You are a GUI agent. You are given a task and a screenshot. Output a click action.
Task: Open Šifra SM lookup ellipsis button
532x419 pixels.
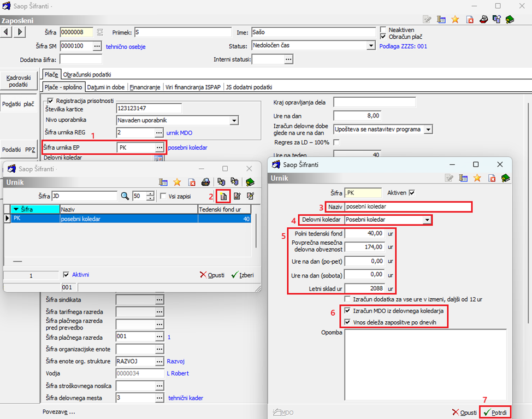coord(97,46)
